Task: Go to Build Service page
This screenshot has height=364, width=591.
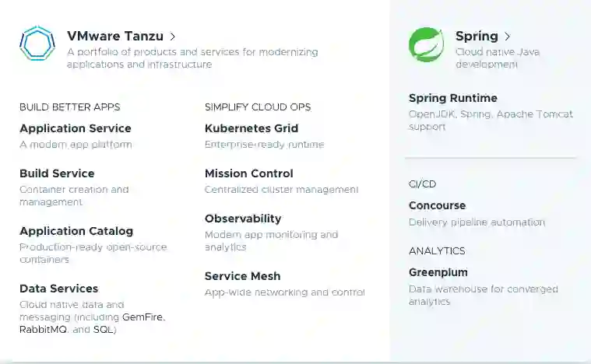Action: pyautogui.click(x=57, y=173)
